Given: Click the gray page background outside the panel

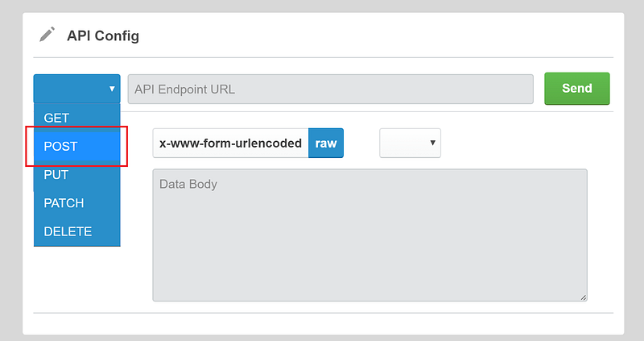Looking at the screenshot, I should (x=11, y=202).
